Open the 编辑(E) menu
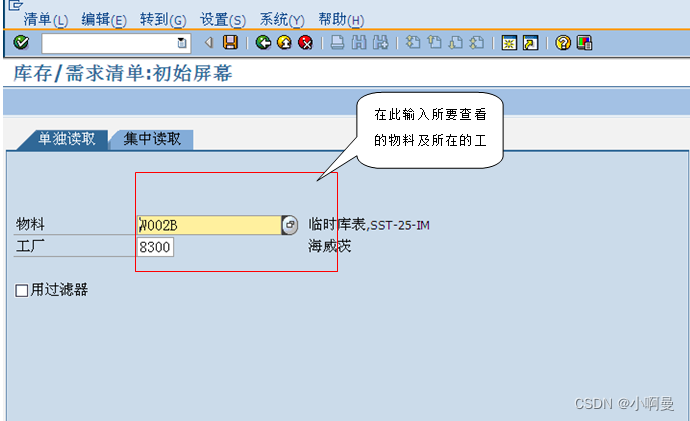 coord(104,20)
